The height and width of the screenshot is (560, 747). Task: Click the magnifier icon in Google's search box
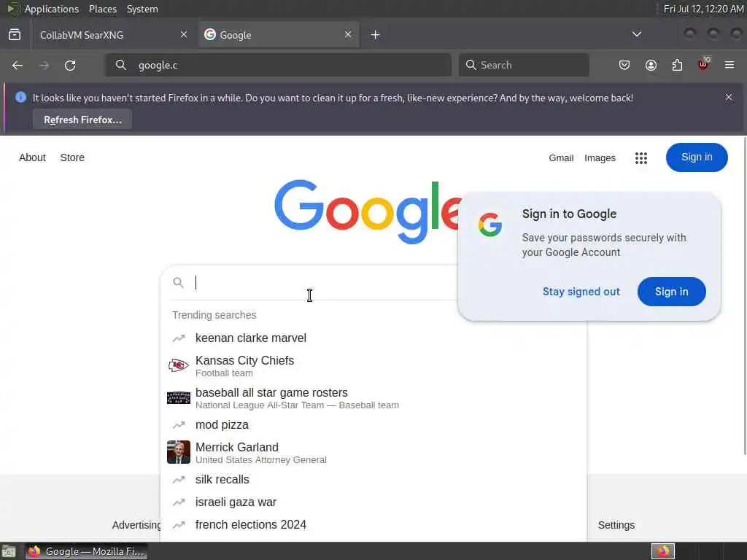click(178, 283)
